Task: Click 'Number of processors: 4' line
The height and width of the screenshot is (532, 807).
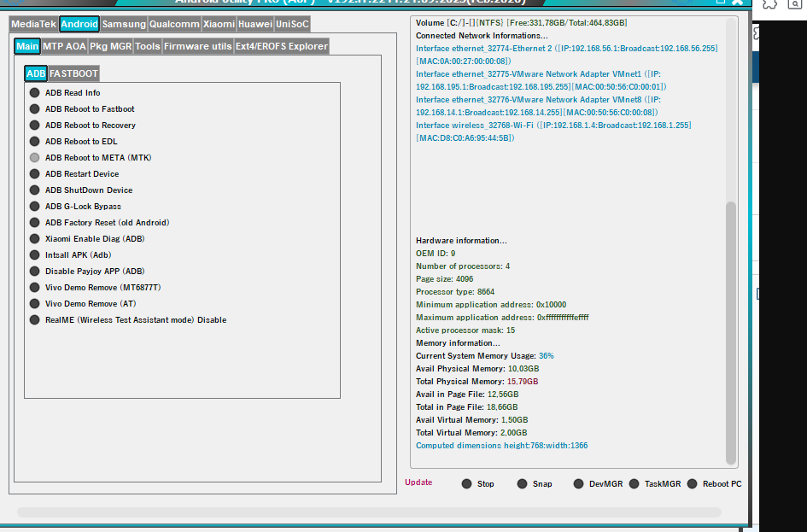Action: tap(463, 266)
